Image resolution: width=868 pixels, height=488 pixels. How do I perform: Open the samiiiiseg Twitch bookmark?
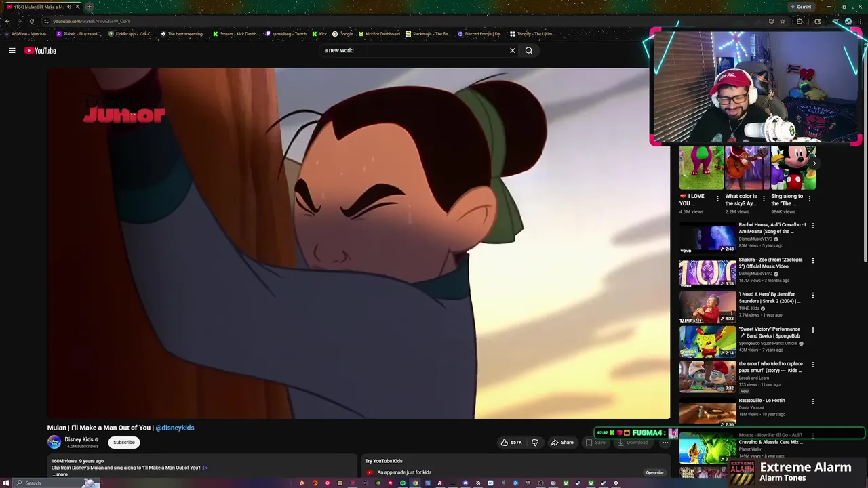(x=287, y=34)
